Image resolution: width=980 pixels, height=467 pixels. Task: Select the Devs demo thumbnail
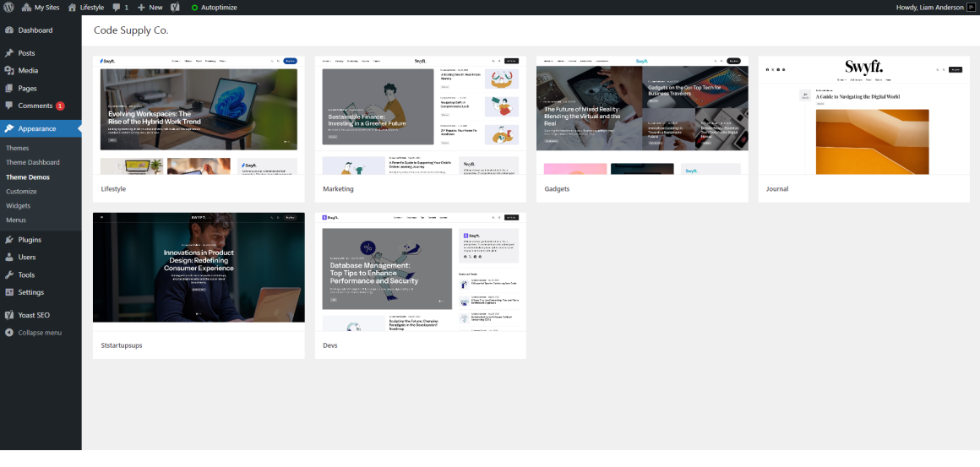(x=421, y=272)
